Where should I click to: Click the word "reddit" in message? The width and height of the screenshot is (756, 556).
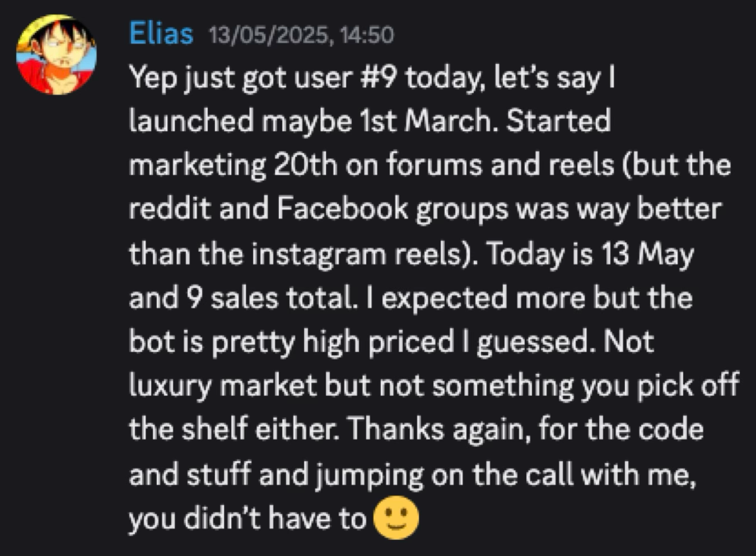coord(170,208)
